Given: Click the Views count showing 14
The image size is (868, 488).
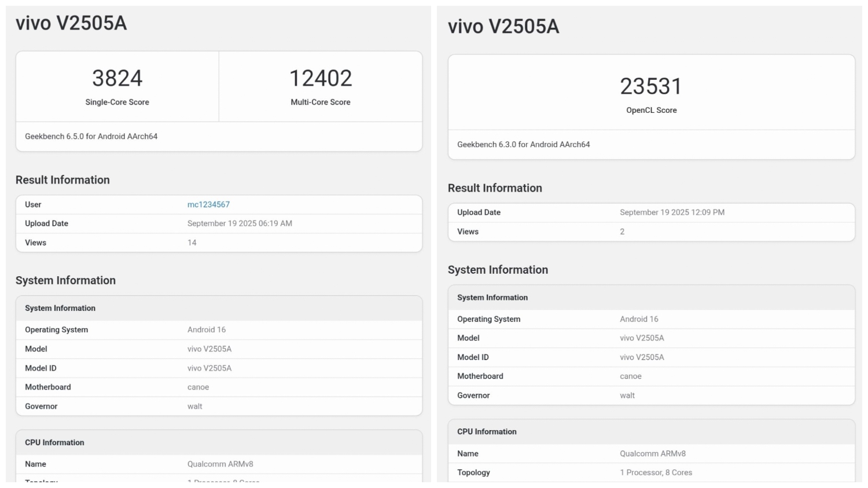Looking at the screenshot, I should [192, 243].
